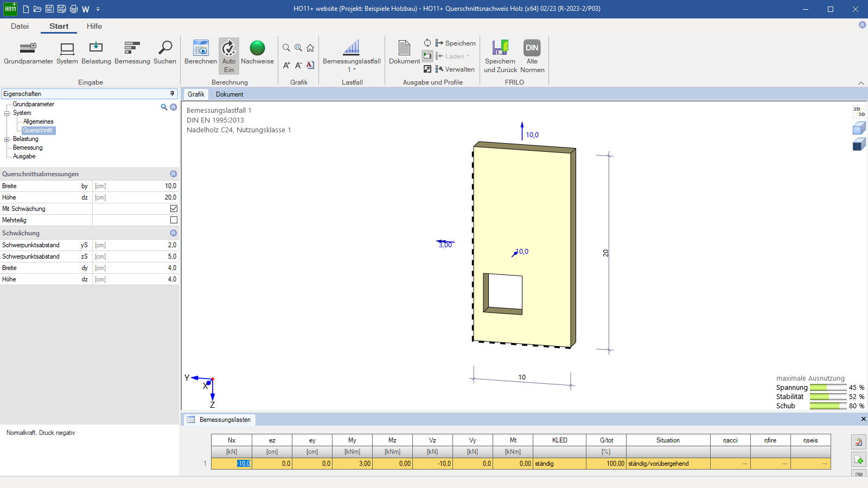Click the Spannung utilization bar
868x488 pixels.
[x=828, y=388]
